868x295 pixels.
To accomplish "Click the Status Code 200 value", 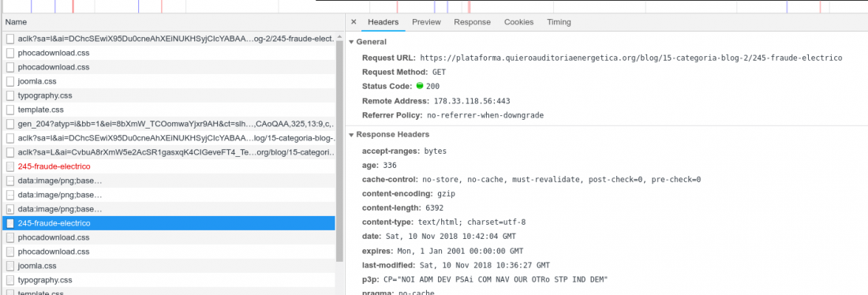I will pos(433,86).
